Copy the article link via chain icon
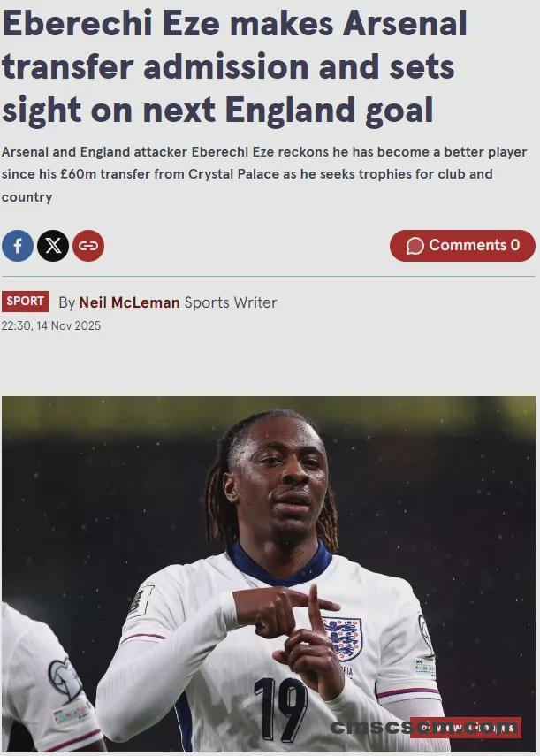Image resolution: width=540 pixels, height=756 pixels. tap(88, 246)
